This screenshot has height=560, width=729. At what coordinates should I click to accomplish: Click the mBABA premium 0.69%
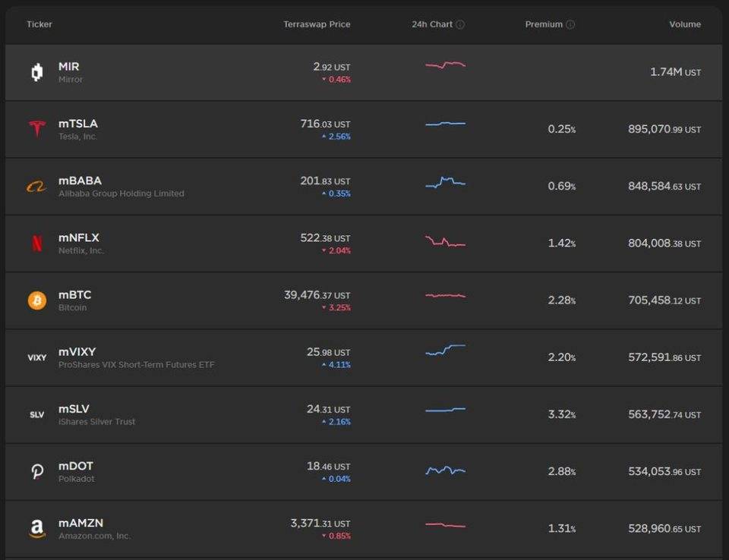[562, 186]
